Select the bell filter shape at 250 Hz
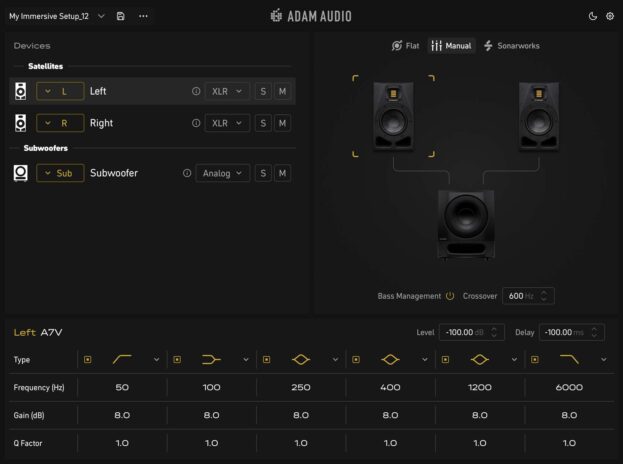The image size is (623, 464). point(301,360)
